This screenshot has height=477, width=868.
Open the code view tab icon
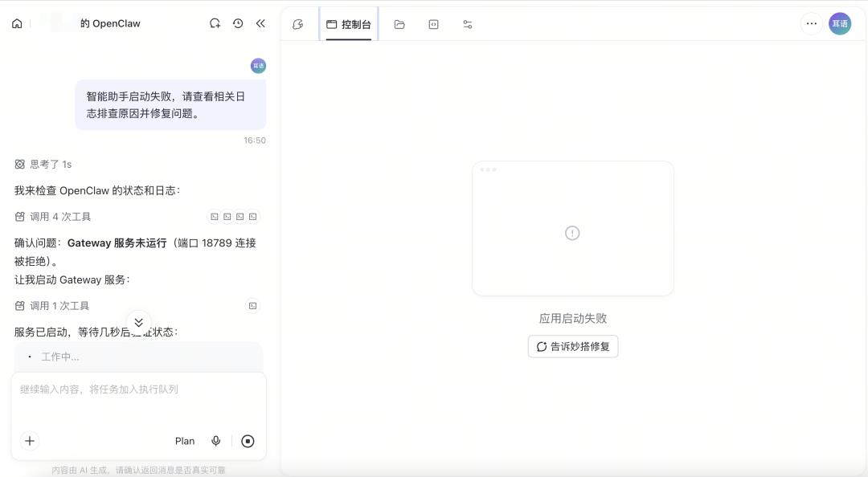[x=433, y=24]
